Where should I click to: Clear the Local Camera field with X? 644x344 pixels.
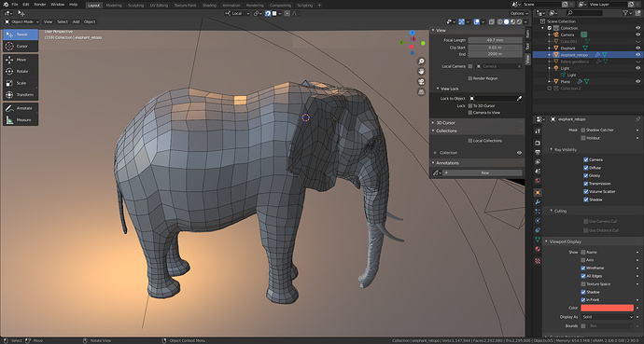point(519,66)
